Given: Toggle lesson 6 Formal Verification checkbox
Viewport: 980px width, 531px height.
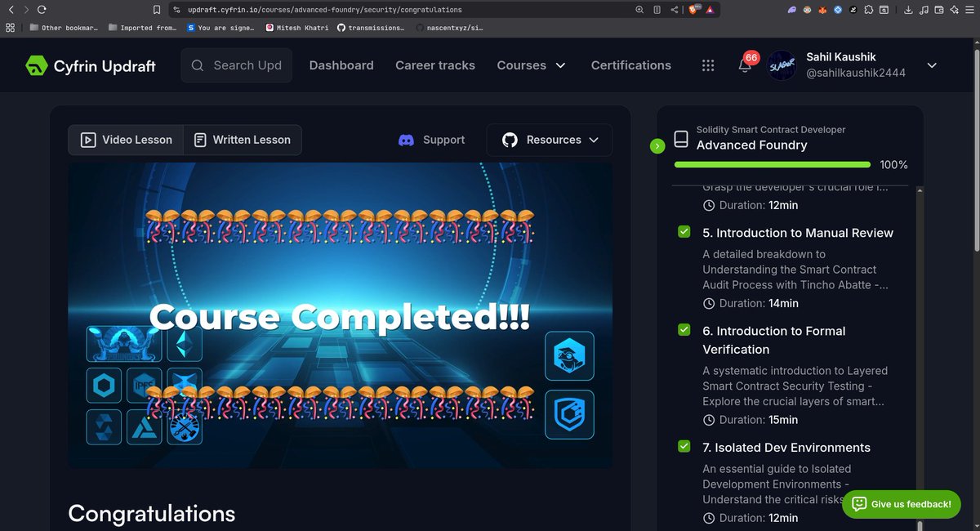Looking at the screenshot, I should coord(684,330).
